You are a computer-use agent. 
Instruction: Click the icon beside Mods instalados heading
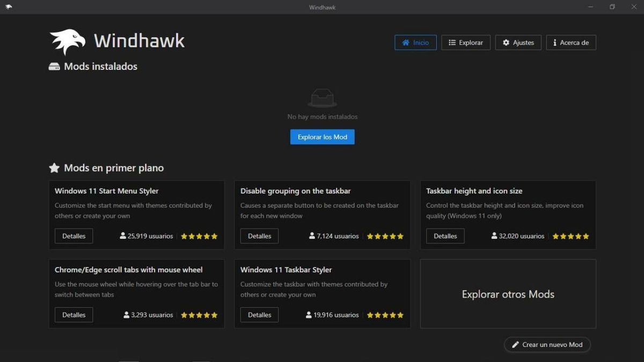tap(55, 67)
